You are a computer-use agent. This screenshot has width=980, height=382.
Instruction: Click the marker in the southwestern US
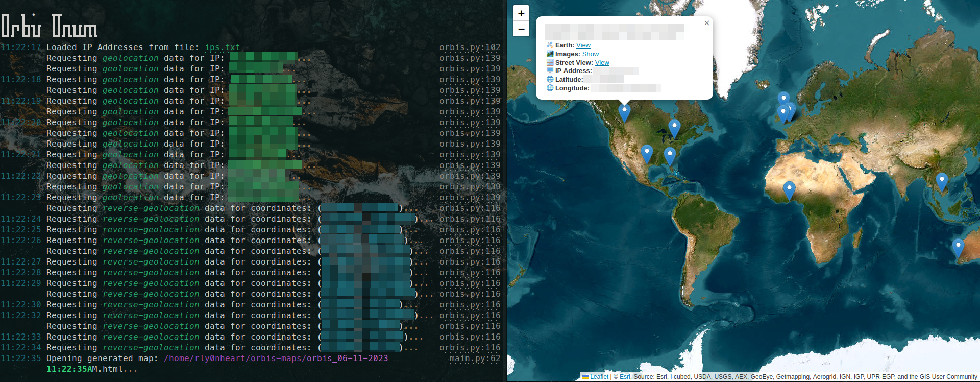pos(647,153)
